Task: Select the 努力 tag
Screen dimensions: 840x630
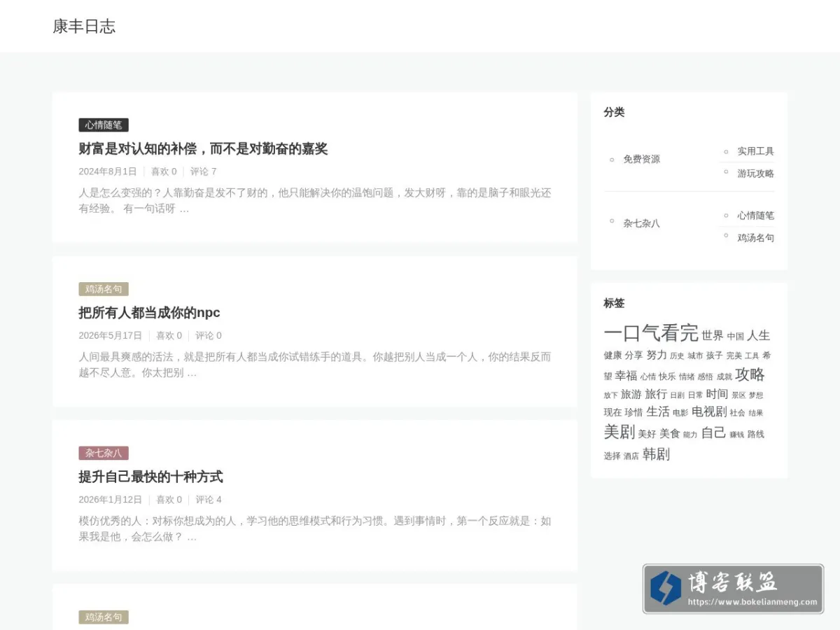Action: click(x=657, y=356)
